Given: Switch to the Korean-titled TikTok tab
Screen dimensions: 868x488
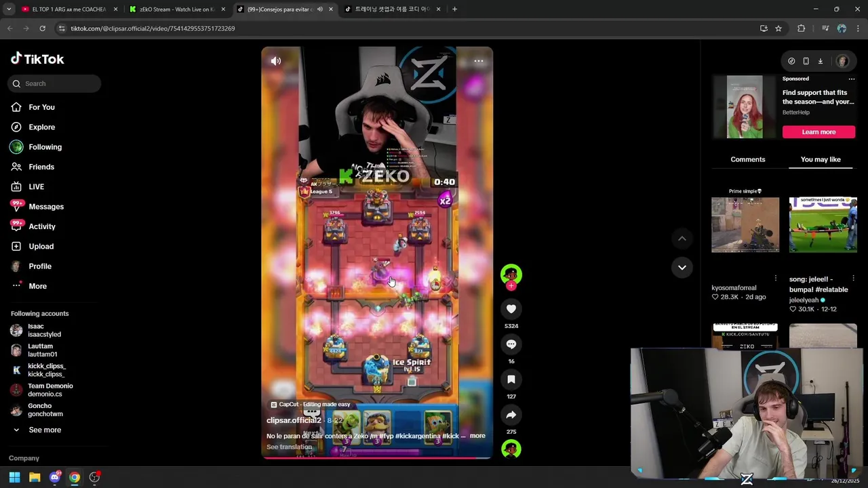Looking at the screenshot, I should click(393, 9).
